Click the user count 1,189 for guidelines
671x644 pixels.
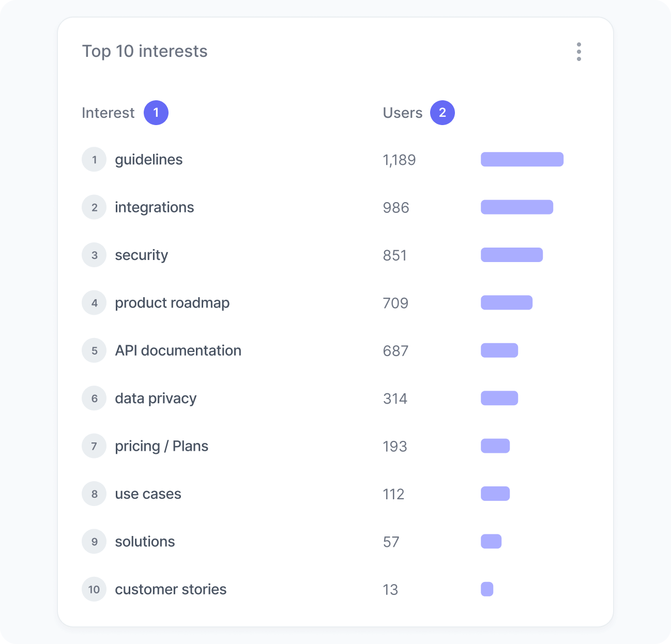pos(400,160)
